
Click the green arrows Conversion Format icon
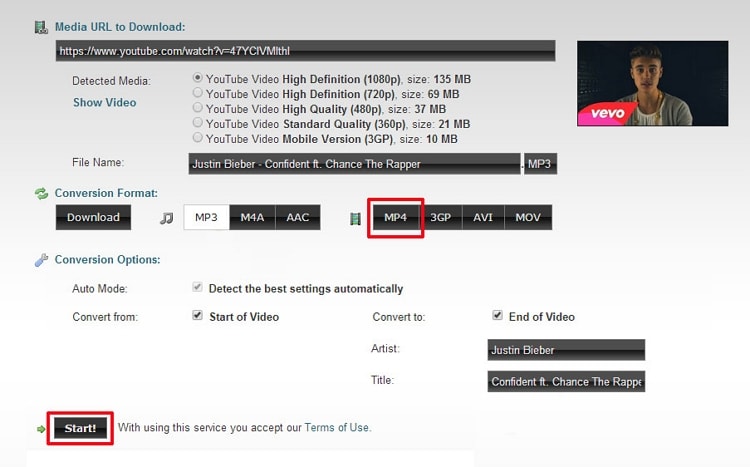coord(41,193)
